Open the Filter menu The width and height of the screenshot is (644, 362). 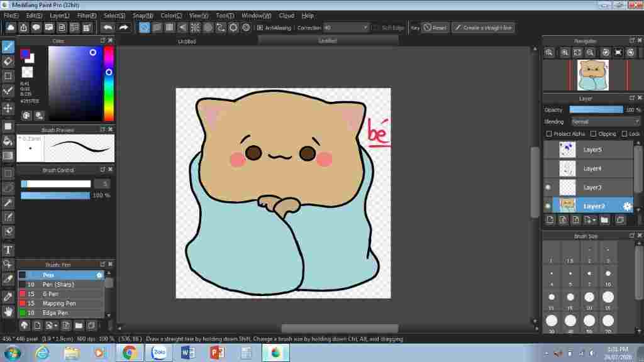coord(87,15)
